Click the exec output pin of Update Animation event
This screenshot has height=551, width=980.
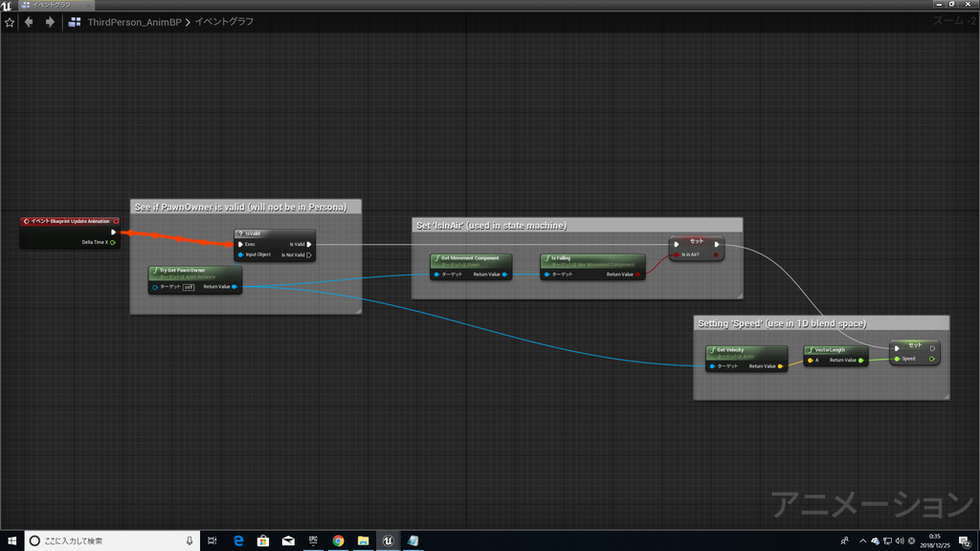tap(113, 232)
